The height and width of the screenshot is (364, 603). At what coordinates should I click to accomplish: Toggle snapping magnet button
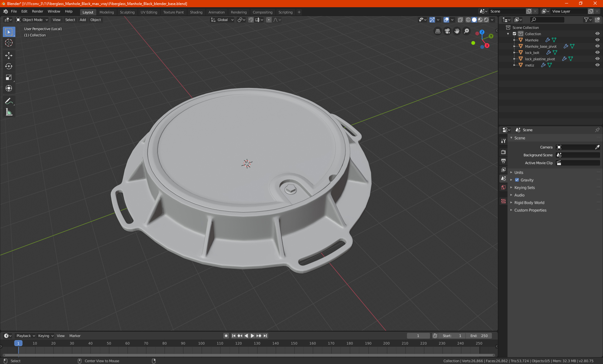point(251,20)
